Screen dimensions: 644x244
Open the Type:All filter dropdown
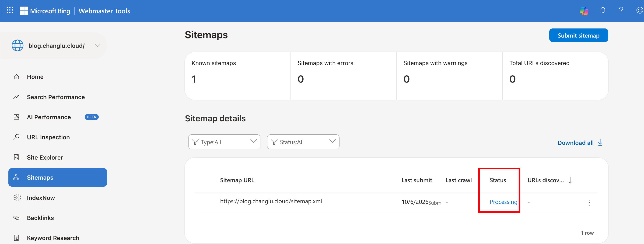pyautogui.click(x=224, y=142)
